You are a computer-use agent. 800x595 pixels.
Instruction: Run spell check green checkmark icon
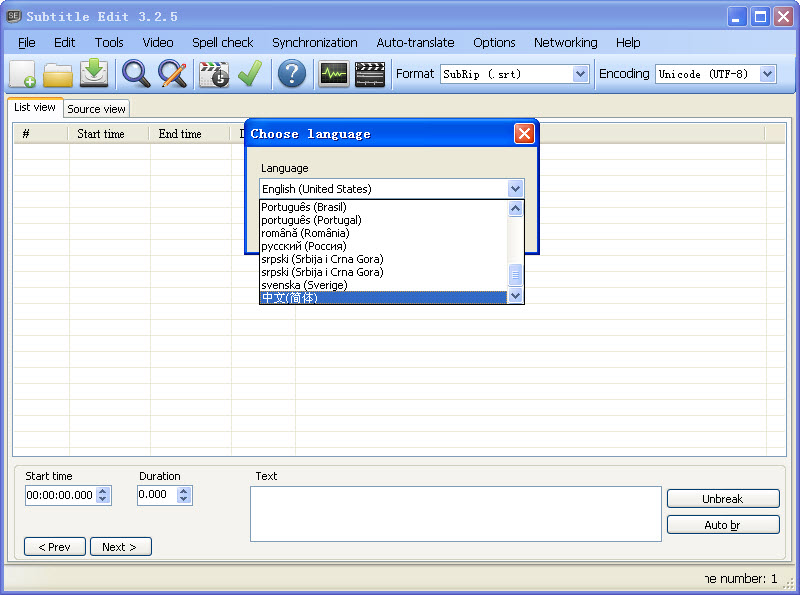point(250,73)
